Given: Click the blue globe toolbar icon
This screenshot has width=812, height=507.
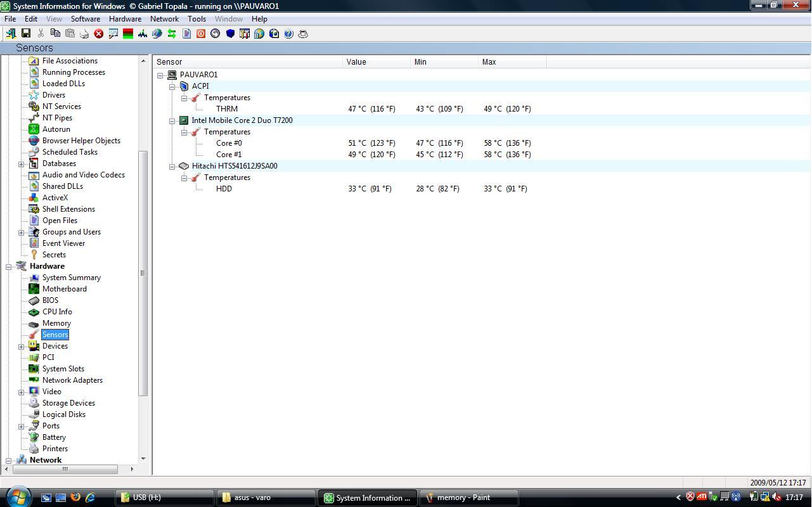Looking at the screenshot, I should pyautogui.click(x=157, y=34).
